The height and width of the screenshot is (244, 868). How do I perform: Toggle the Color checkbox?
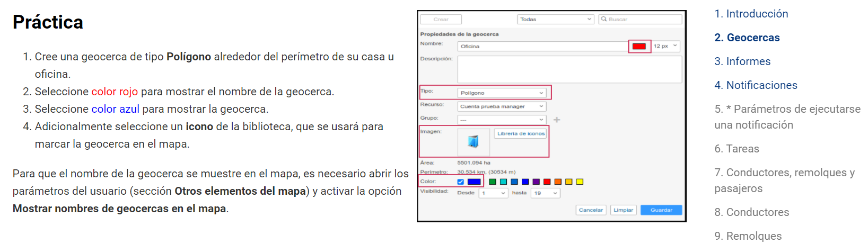[x=460, y=182]
